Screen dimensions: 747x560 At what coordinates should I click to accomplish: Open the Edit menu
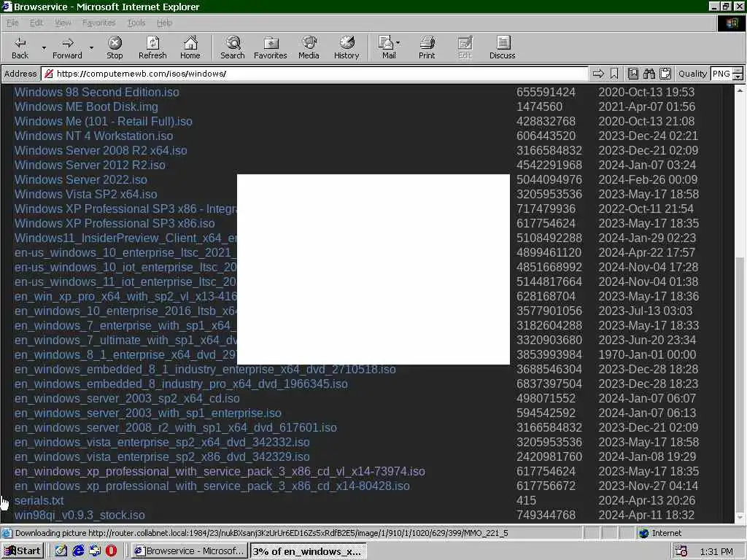[x=36, y=23]
